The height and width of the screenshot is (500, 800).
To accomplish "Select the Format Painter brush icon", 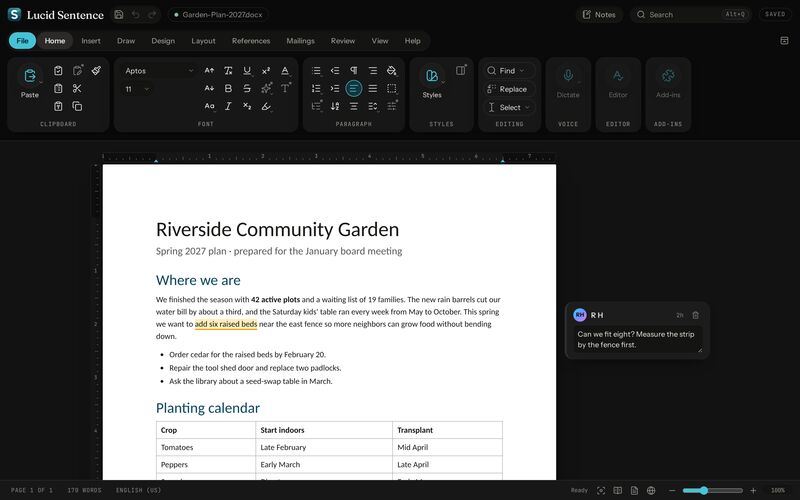I will point(96,70).
